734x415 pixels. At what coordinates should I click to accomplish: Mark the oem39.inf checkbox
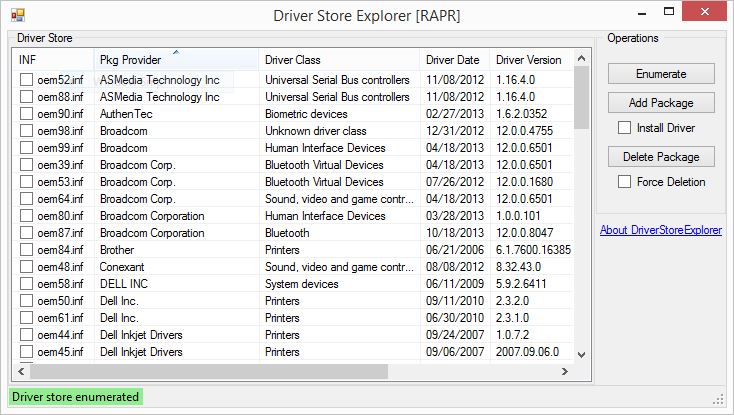[26, 165]
